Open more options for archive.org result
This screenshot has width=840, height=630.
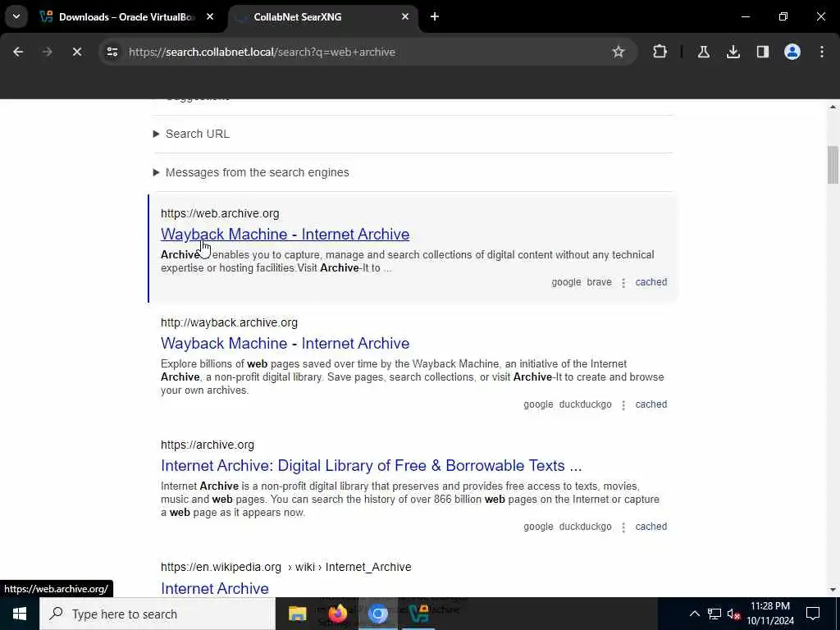(623, 527)
